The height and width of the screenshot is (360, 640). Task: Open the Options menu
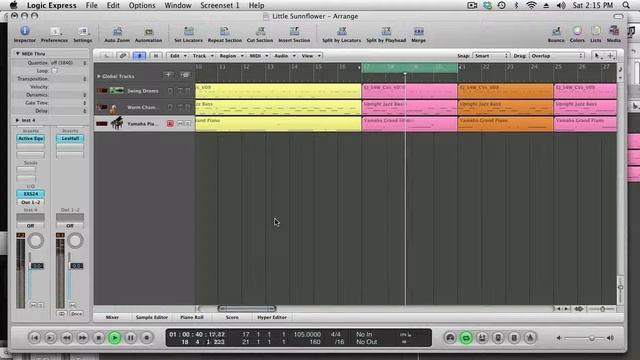pyautogui.click(x=142, y=5)
